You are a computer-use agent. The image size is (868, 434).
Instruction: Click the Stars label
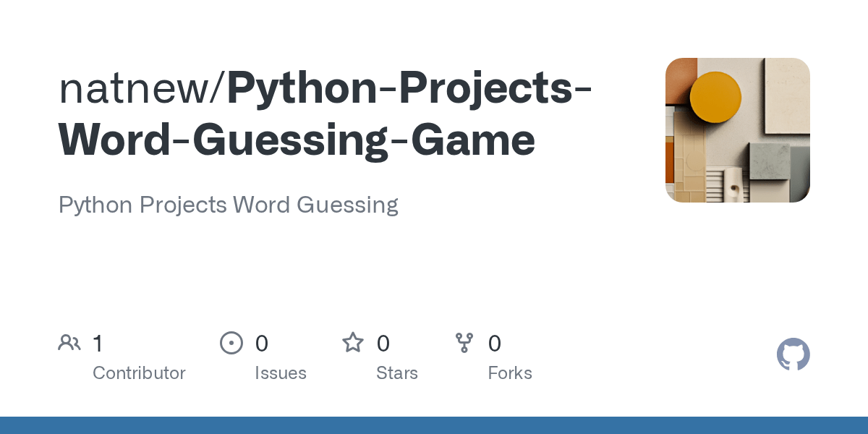(397, 373)
